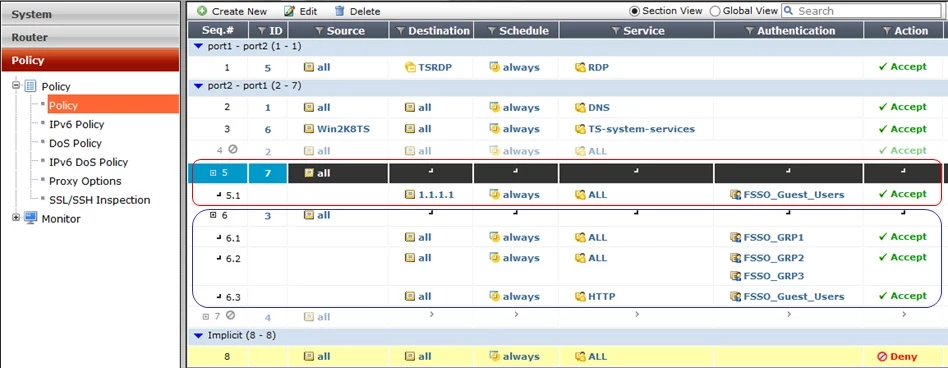Click the FSSO_GRP3 user group icon
This screenshot has height=368, width=948.
[735, 276]
